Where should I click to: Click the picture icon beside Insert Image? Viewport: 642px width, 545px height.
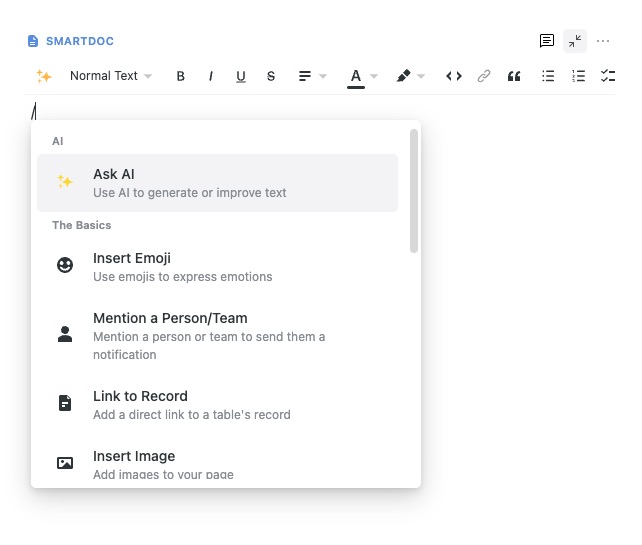click(65, 463)
